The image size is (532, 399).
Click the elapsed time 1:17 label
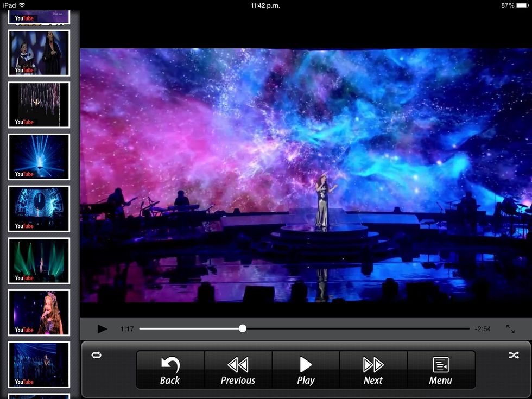pos(127,329)
